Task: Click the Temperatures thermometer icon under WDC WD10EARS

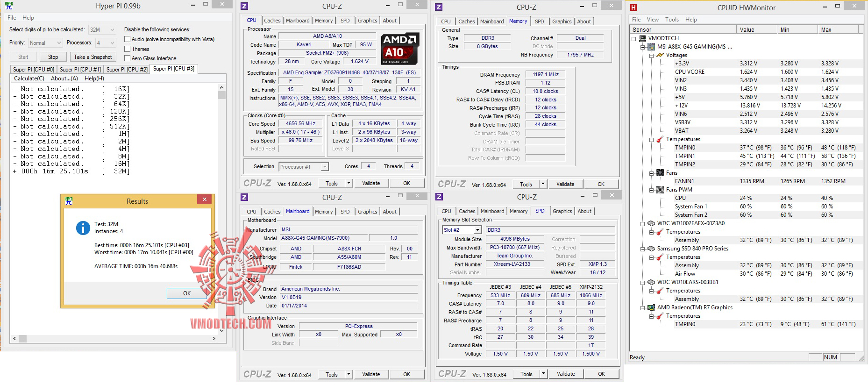Action: click(660, 291)
